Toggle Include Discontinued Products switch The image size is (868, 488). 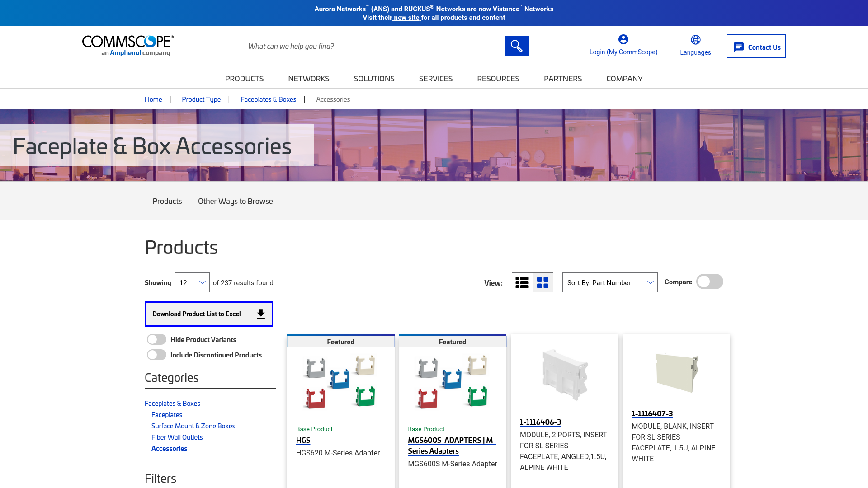tap(156, 355)
